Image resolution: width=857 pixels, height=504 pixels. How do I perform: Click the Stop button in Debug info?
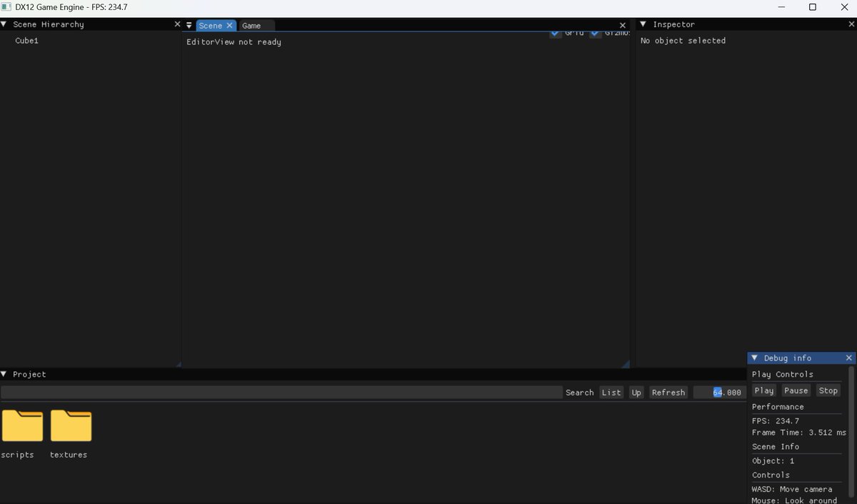point(828,390)
